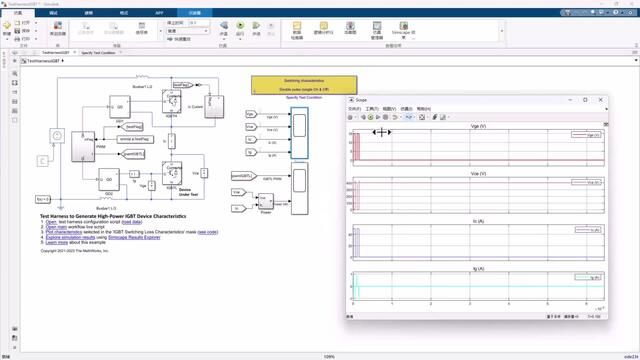The width and height of the screenshot is (640, 360).
Task: Click Fit to View in left palette
Action: point(15,83)
